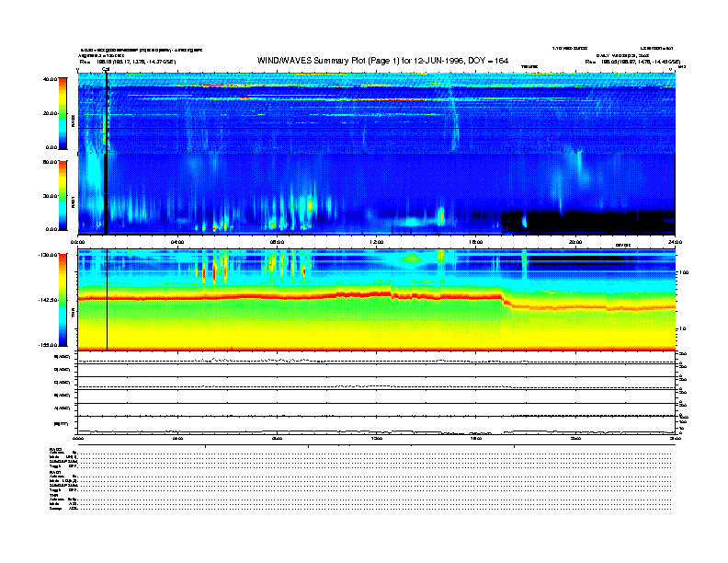The height and width of the screenshot is (563, 728).
Task: Click the 10 label on TNR right axis
Action: (684, 329)
